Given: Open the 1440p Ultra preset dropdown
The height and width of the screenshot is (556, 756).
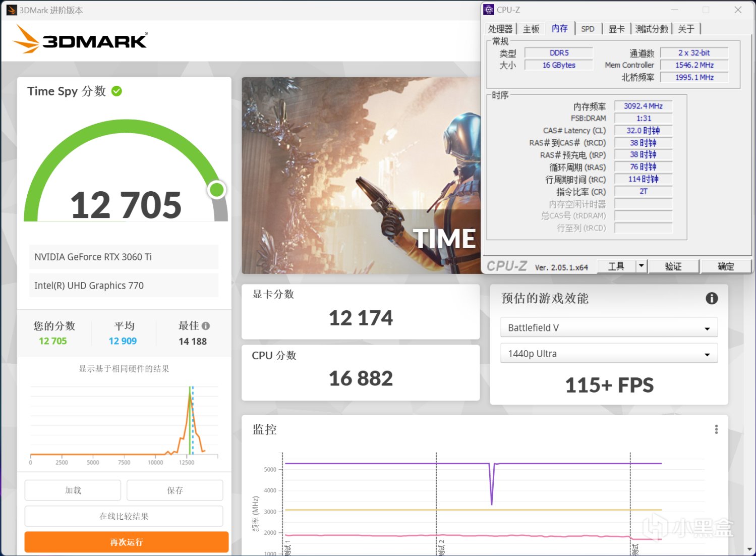Looking at the screenshot, I should pos(609,354).
